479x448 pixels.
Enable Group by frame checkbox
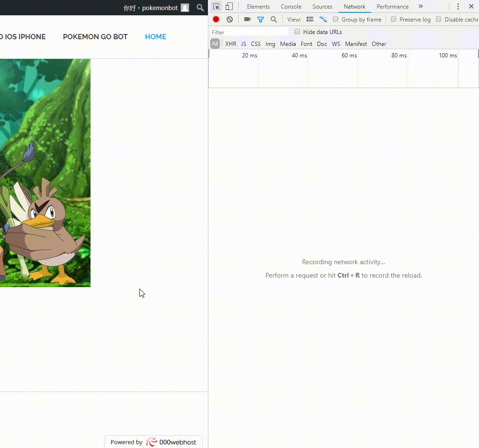pos(336,20)
